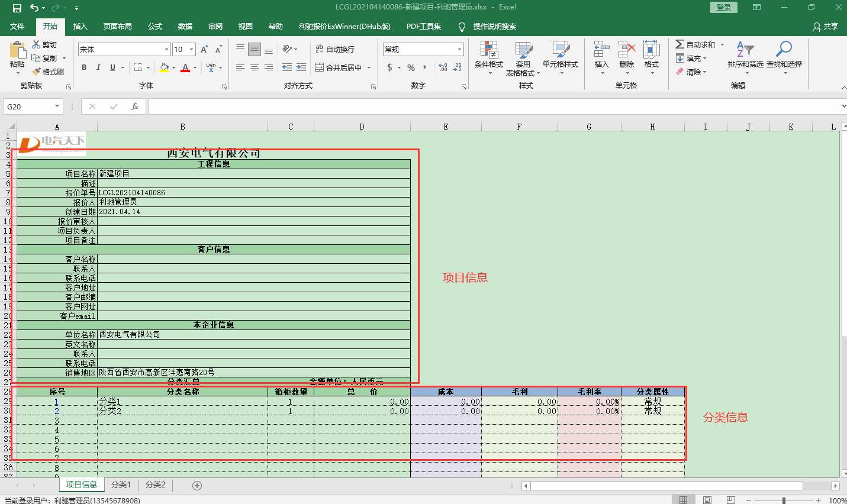This screenshot has height=504, width=847.
Task: Click the new sheet plus icon
Action: tap(197, 485)
